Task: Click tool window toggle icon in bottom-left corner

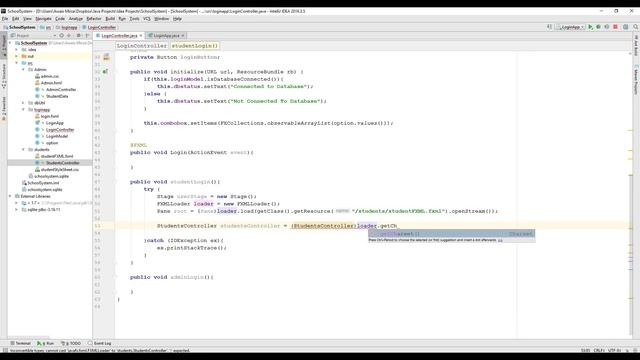Action: (x=5, y=350)
